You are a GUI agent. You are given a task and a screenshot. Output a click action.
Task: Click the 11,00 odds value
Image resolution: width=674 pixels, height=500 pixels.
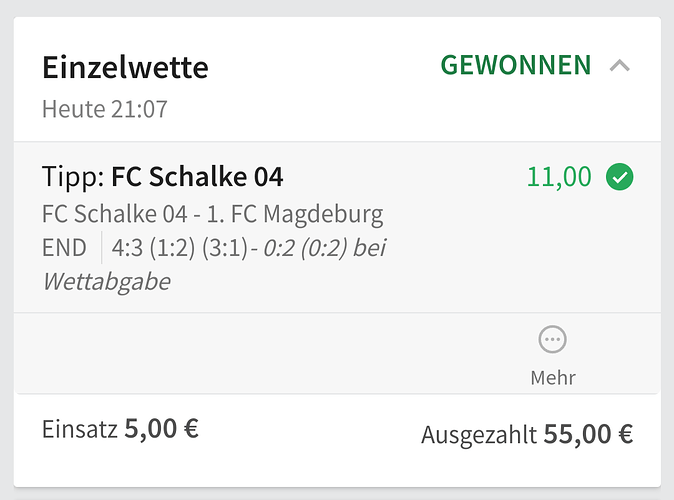click(559, 177)
